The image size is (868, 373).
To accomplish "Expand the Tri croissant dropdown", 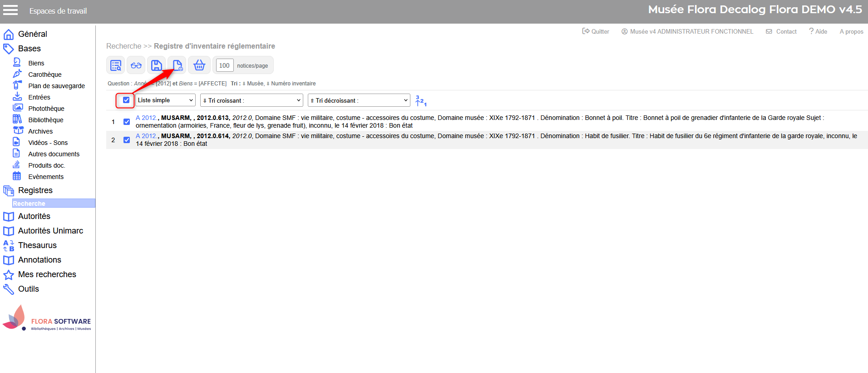I will (x=252, y=100).
